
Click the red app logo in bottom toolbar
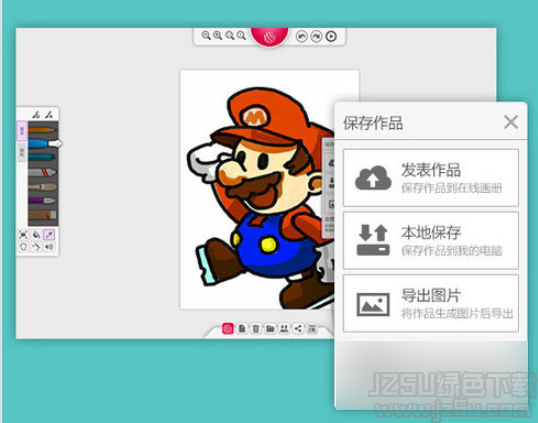[227, 328]
